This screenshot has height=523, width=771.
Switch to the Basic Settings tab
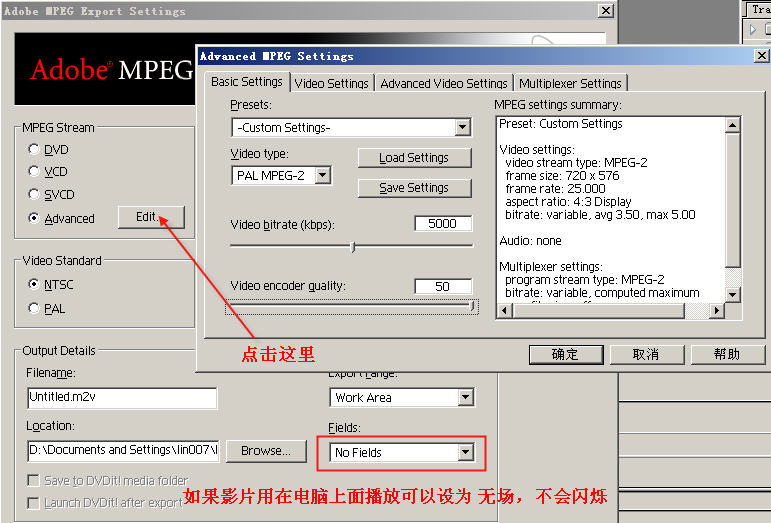click(247, 82)
